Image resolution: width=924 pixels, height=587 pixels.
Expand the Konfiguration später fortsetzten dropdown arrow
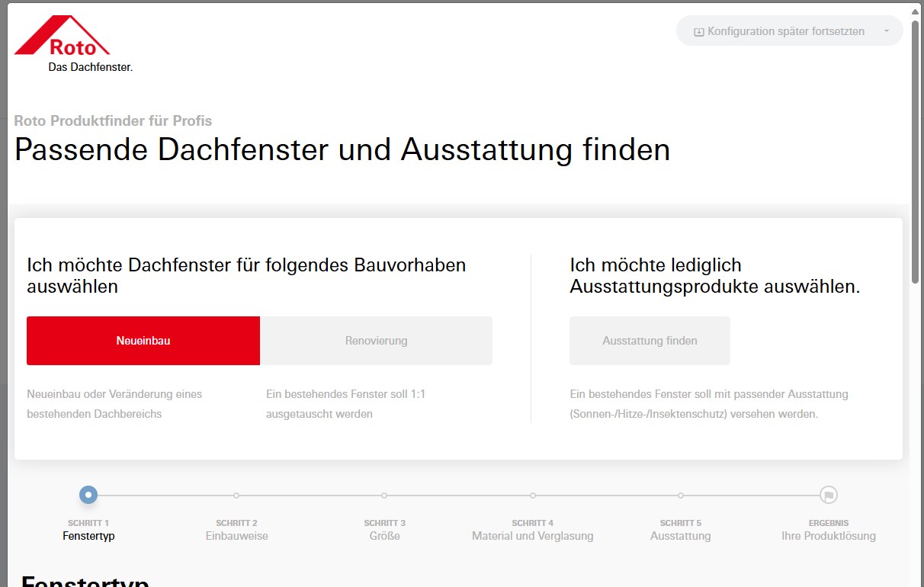point(886,31)
